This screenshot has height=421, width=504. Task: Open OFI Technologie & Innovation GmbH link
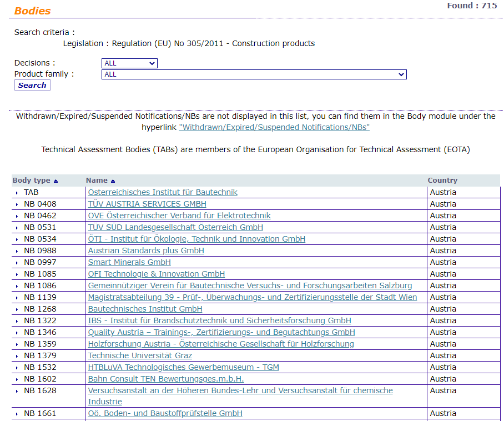point(157,274)
